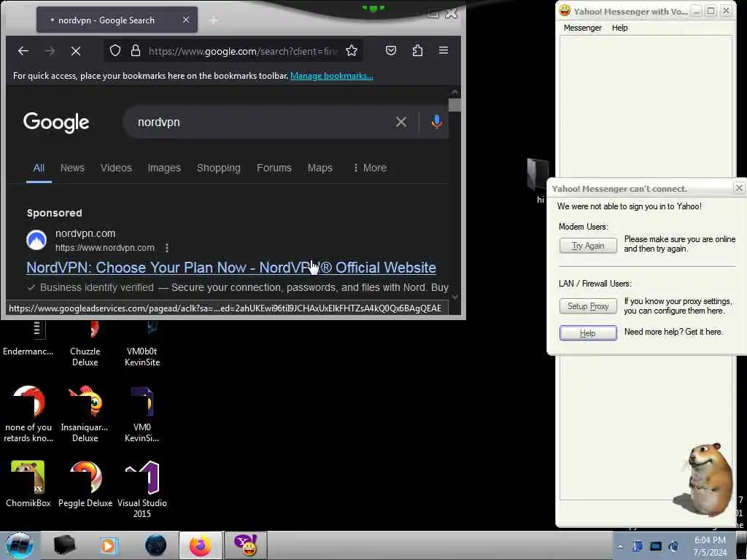This screenshot has width=747, height=560.
Task: Open the Endermanc... desktop shortcut
Action: 28,339
